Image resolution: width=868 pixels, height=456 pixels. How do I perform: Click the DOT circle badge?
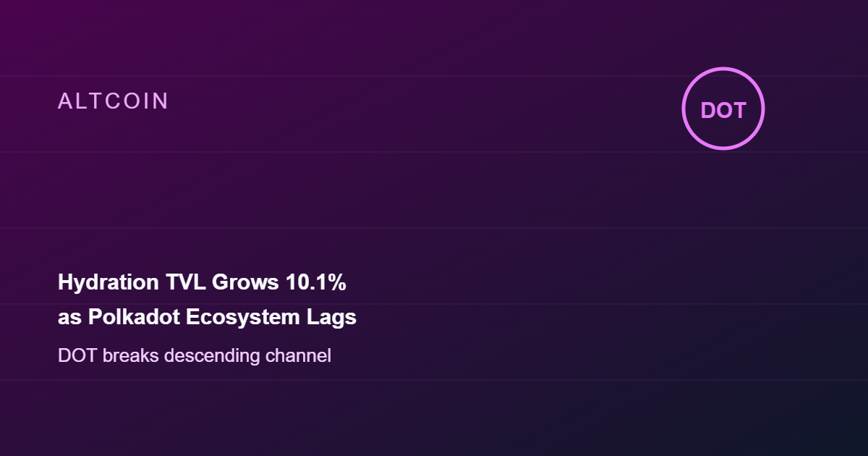point(723,109)
